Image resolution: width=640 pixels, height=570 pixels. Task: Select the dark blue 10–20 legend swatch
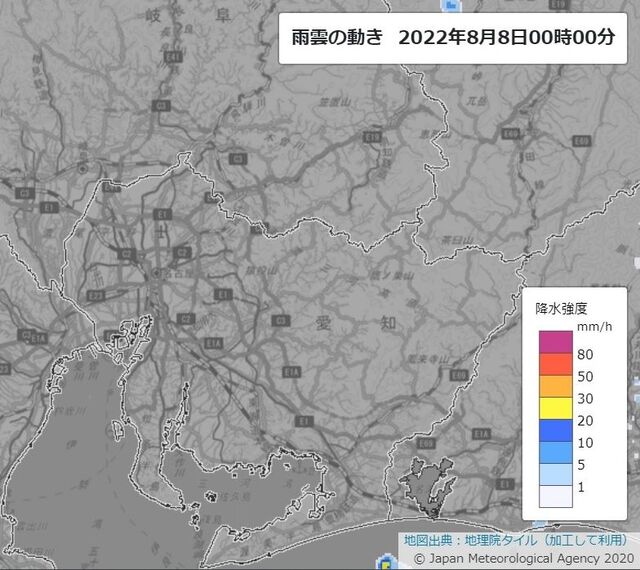click(556, 430)
